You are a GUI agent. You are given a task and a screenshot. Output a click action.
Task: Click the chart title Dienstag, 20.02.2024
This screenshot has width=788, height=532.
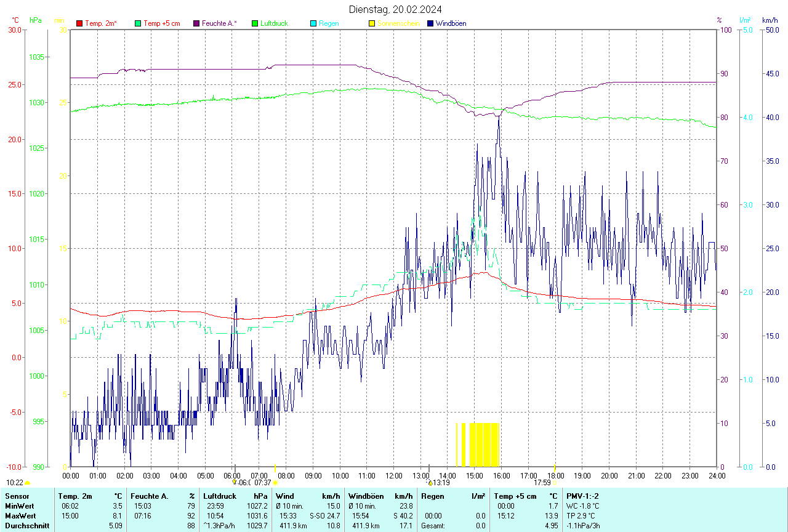tap(395, 9)
